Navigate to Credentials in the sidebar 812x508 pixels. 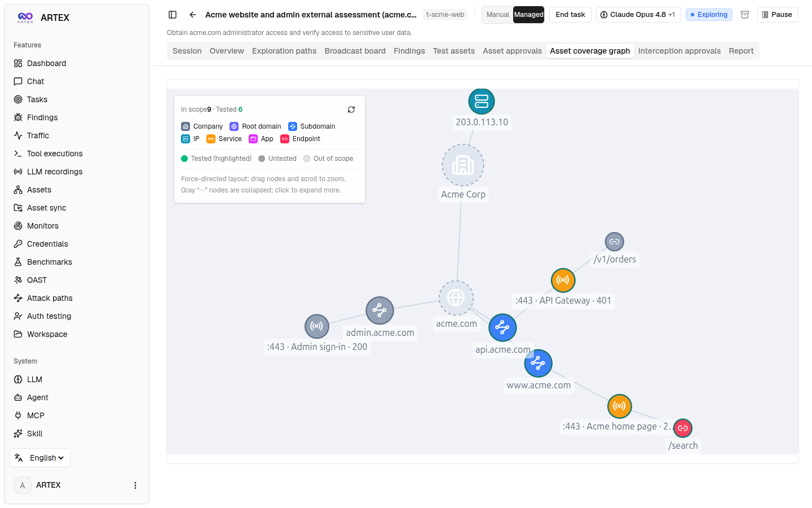coord(77,244)
